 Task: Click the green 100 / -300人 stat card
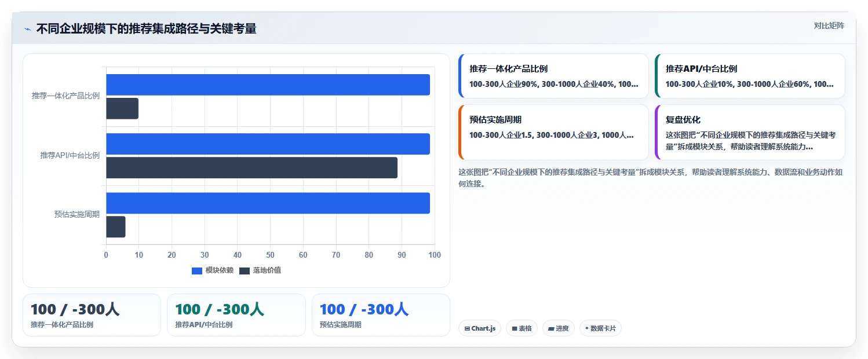236,315
